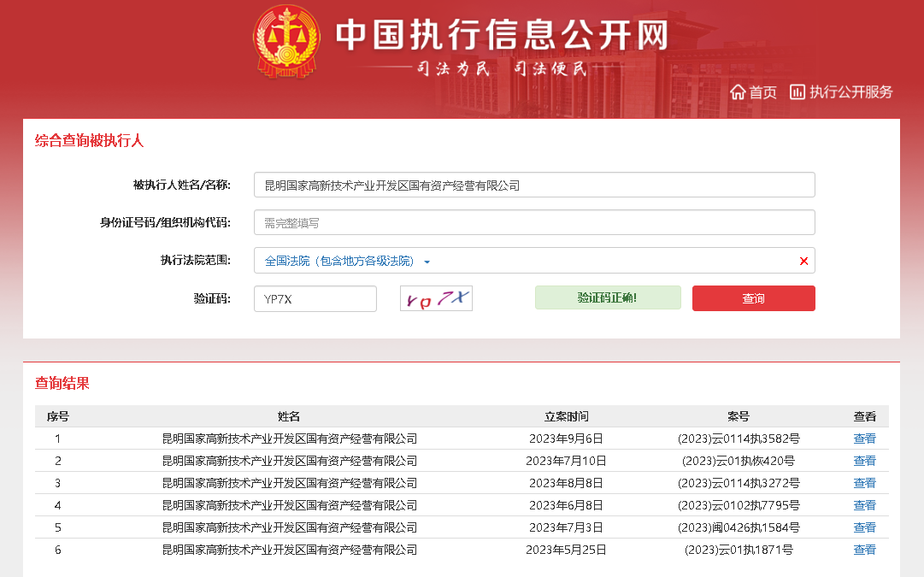Viewport: 924px width, 577px height.
Task: Expand the 全国法院 court range dropdown
Action: click(427, 262)
